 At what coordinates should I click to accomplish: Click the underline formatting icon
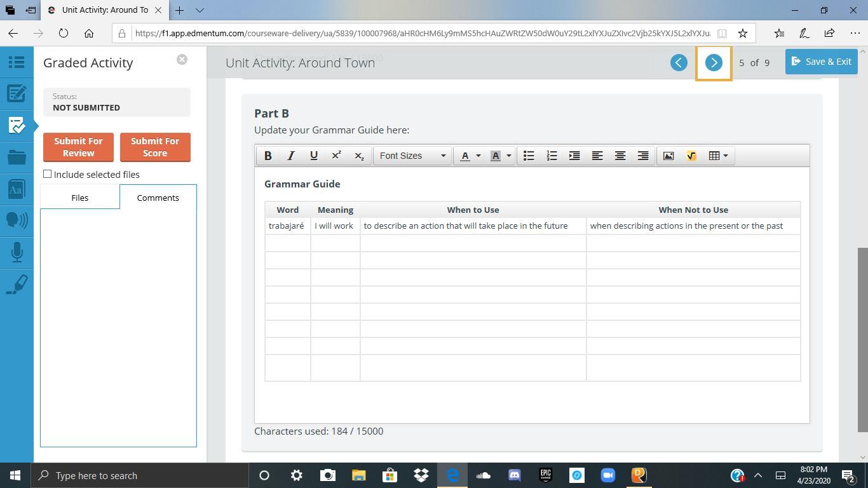pos(313,156)
